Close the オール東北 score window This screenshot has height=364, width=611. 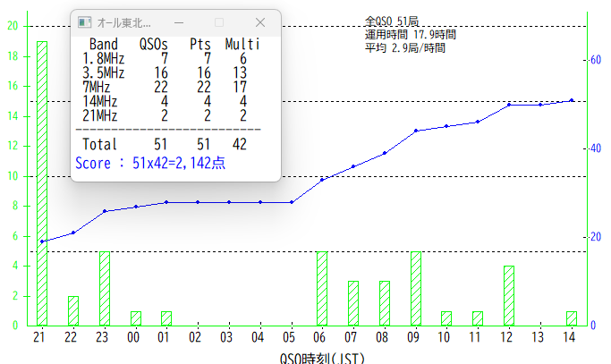point(260,21)
